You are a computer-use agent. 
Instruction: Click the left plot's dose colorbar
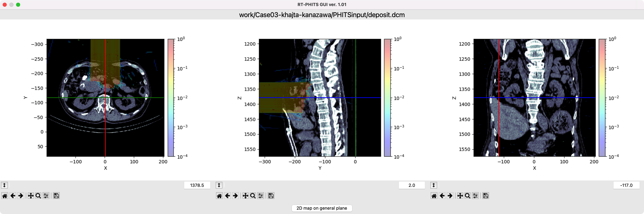coord(171,97)
